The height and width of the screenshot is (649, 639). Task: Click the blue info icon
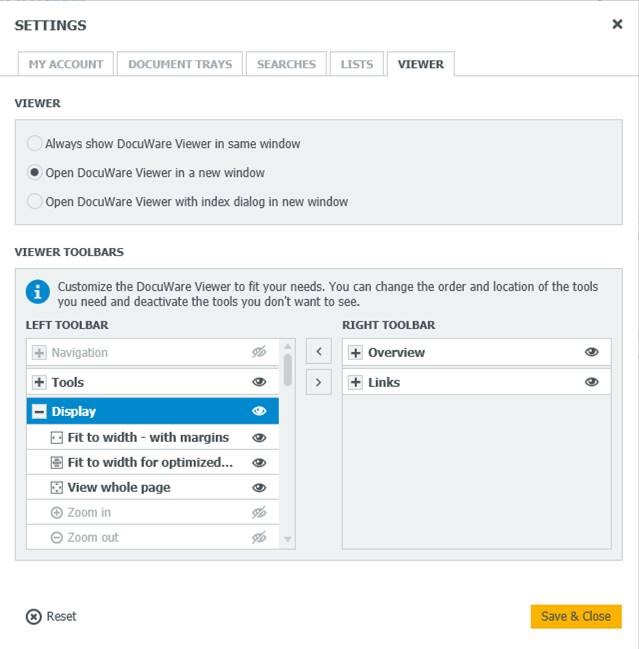(x=38, y=292)
